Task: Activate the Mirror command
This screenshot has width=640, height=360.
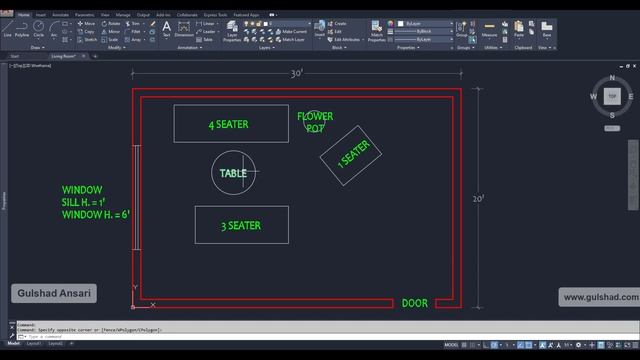Action: (111, 31)
